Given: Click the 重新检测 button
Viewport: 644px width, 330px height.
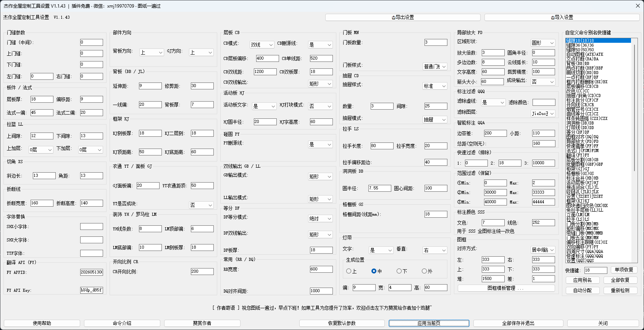Looking at the screenshot, I should pos(620,290).
